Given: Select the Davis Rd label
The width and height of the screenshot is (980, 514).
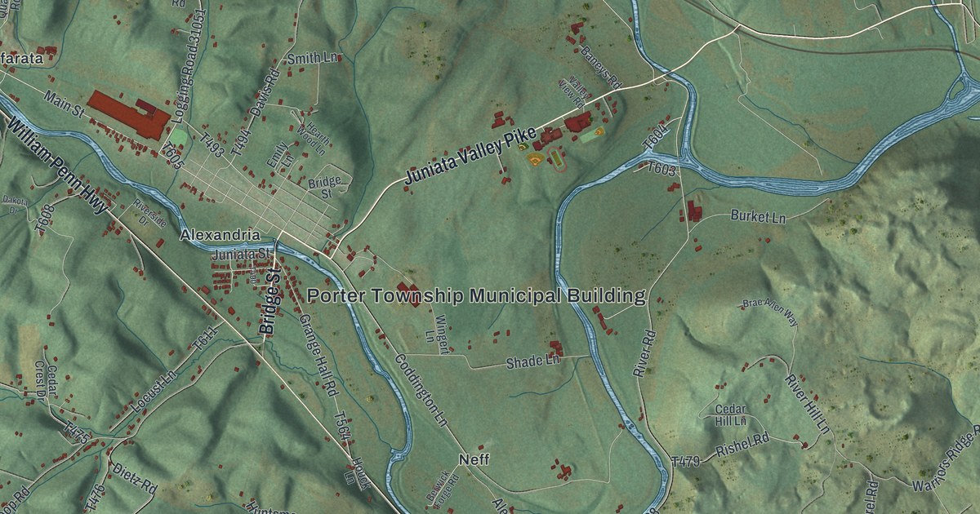Looking at the screenshot, I should click(x=266, y=92).
